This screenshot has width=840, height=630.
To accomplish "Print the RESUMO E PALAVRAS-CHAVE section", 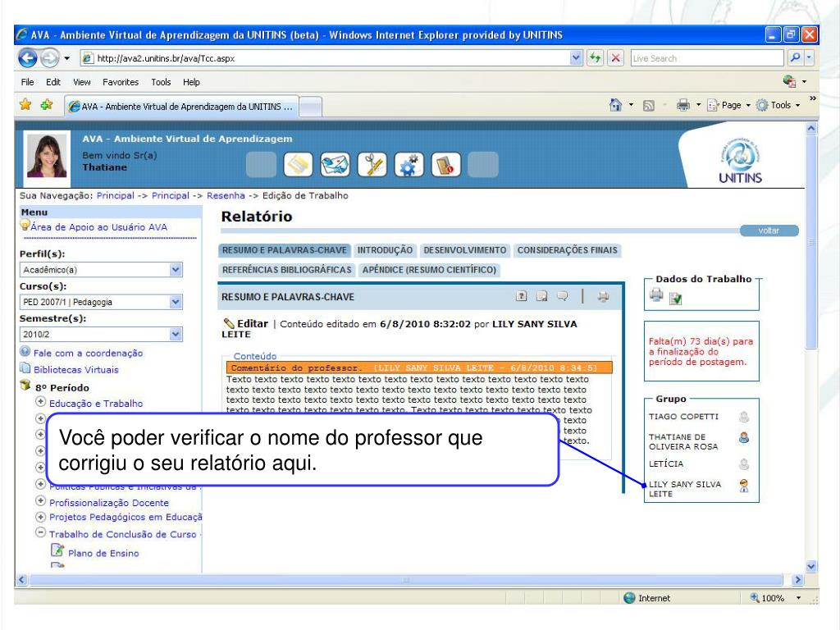I will pyautogui.click(x=603, y=296).
